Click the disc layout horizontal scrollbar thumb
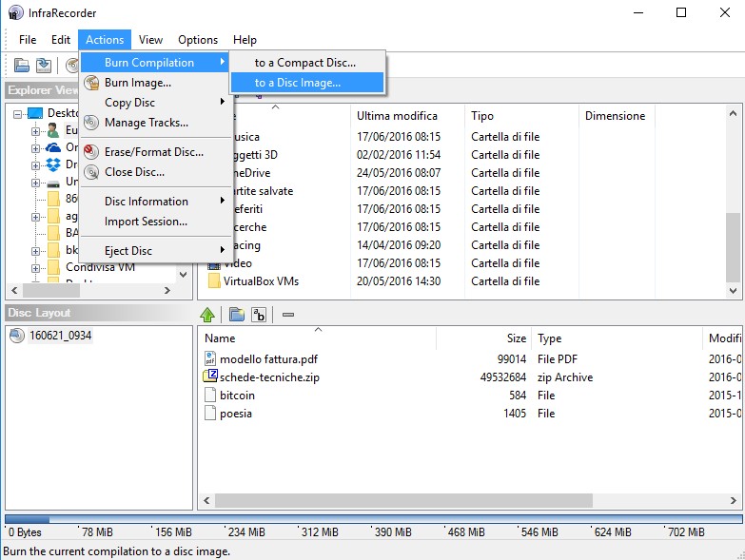 click(403, 500)
